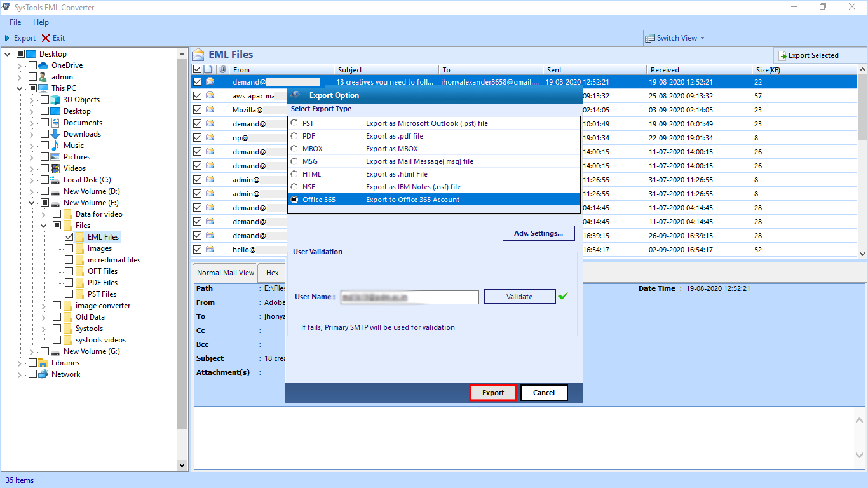Switch to the Hex tab
The width and height of the screenshot is (868, 488).
(272, 273)
